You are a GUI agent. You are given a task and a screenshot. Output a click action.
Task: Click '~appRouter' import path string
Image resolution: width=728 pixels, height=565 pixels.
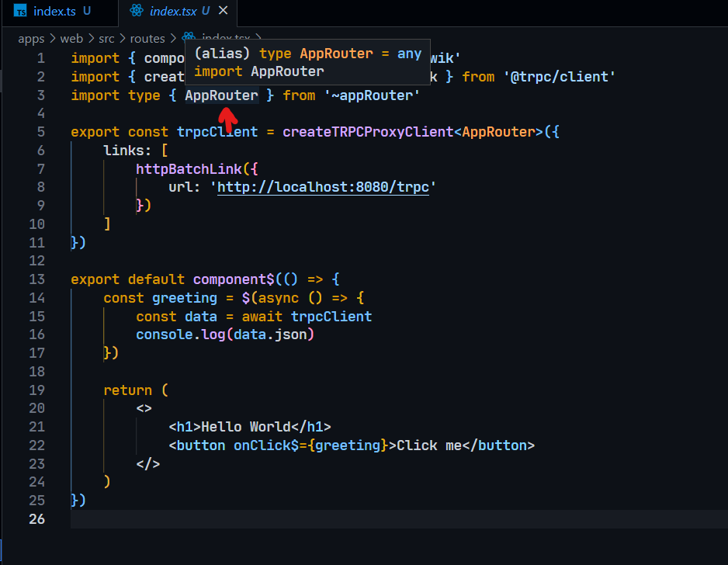coord(372,95)
